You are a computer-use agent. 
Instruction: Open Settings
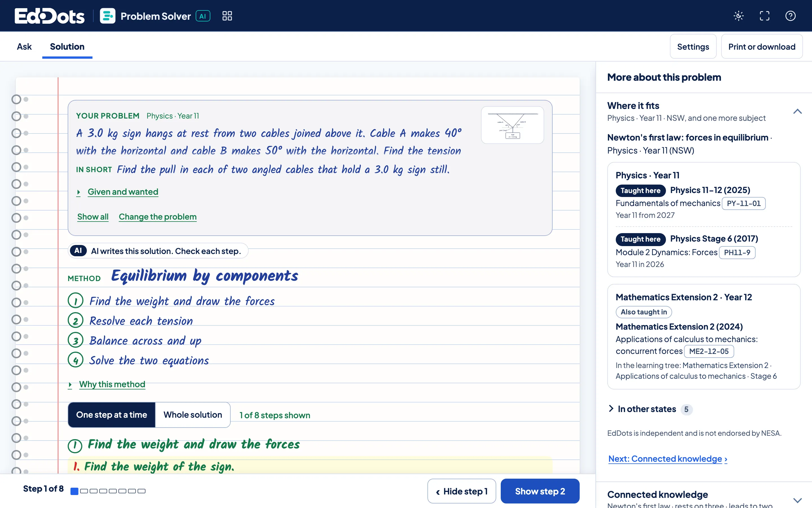[693, 47]
